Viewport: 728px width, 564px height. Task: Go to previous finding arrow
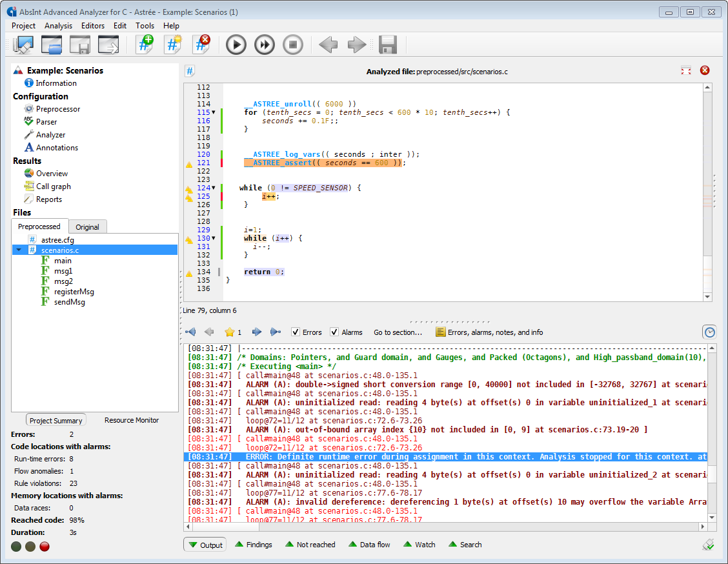click(209, 332)
